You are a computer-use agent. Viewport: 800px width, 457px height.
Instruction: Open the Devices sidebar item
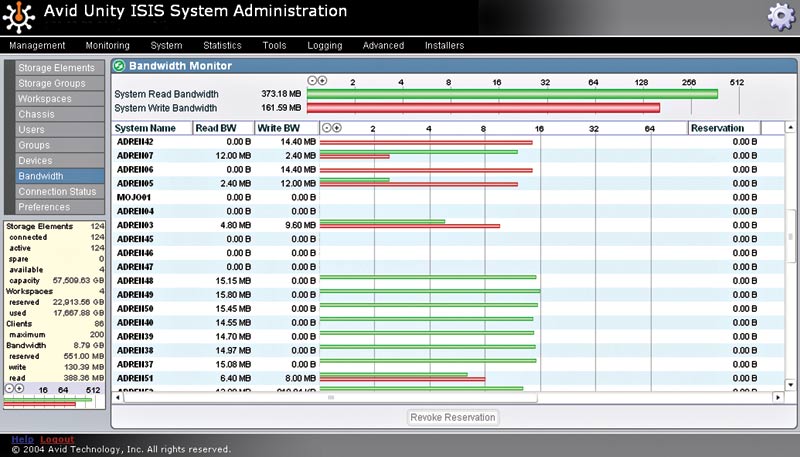click(x=60, y=161)
